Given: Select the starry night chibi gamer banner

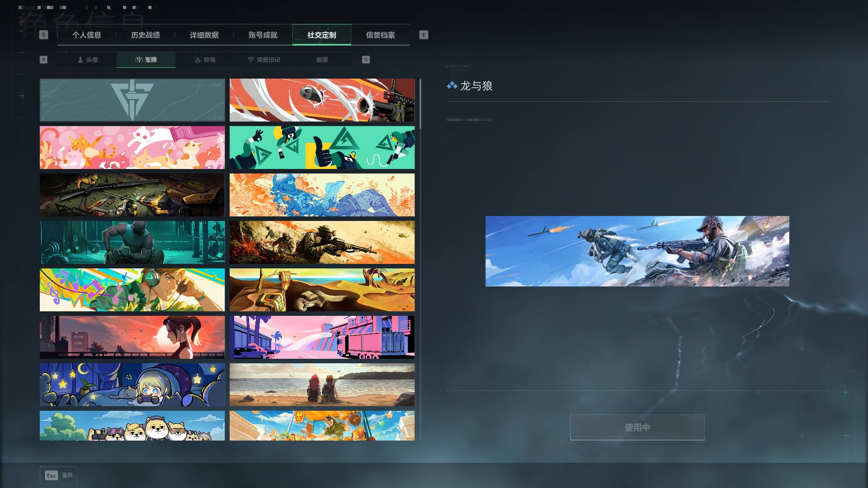Looking at the screenshot, I should (x=132, y=385).
